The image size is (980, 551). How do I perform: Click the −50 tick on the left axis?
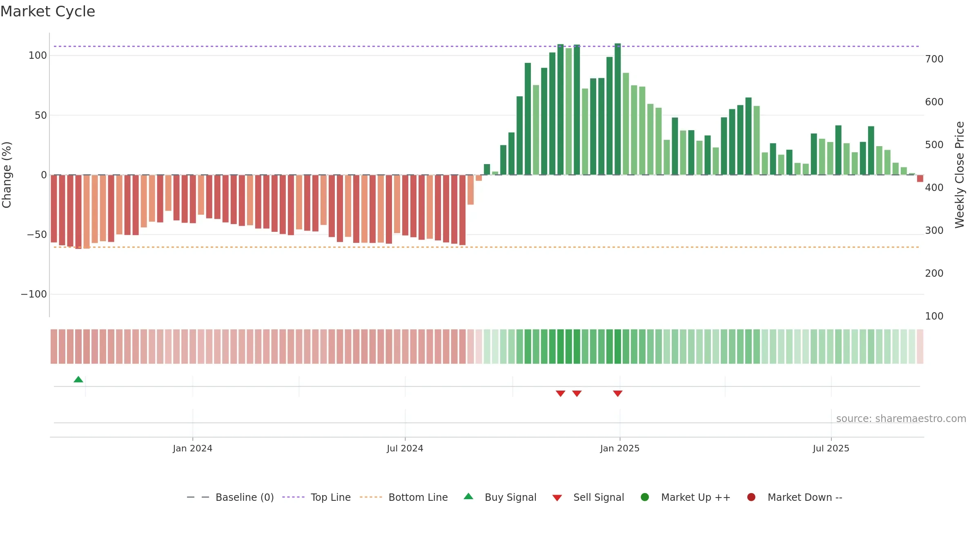click(37, 235)
